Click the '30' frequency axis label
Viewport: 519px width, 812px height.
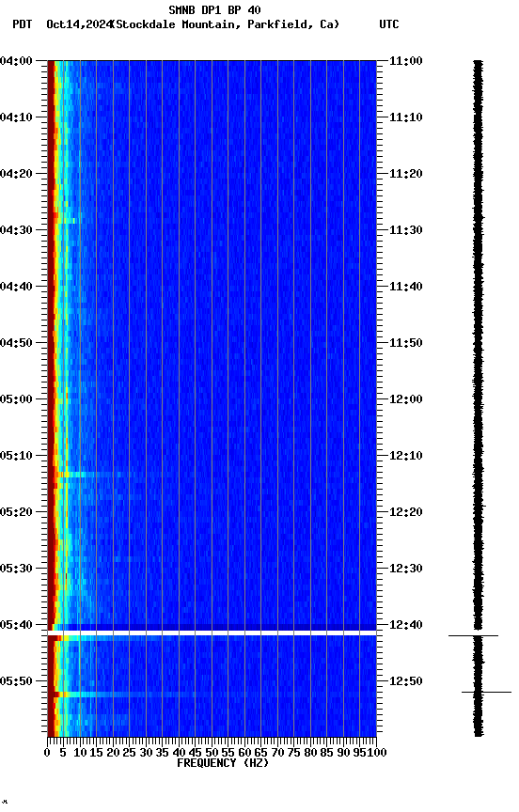click(146, 753)
